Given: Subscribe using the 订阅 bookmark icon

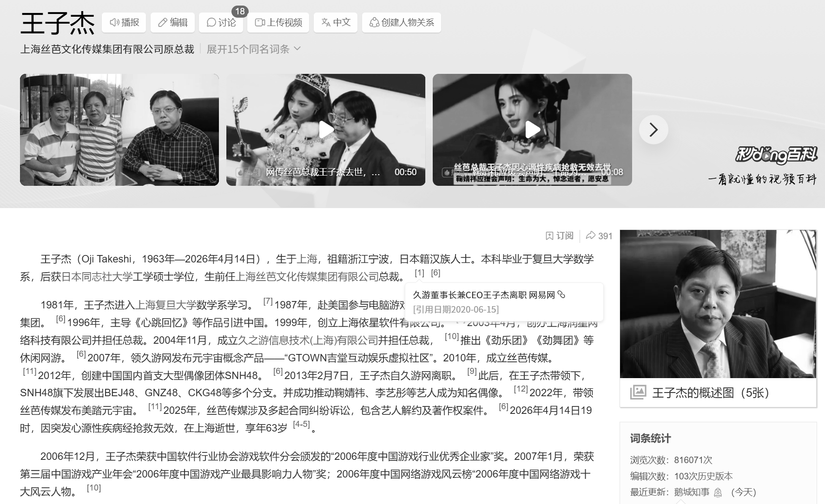Looking at the screenshot, I should [560, 236].
